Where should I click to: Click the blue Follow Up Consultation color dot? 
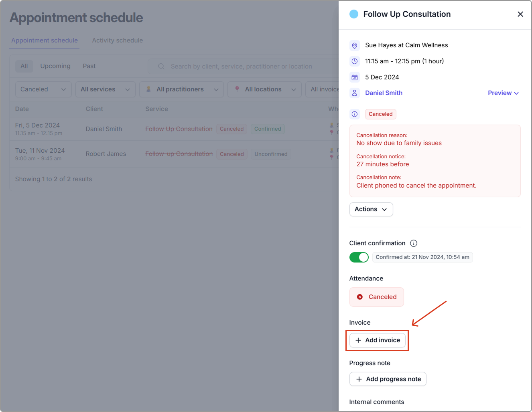point(354,14)
